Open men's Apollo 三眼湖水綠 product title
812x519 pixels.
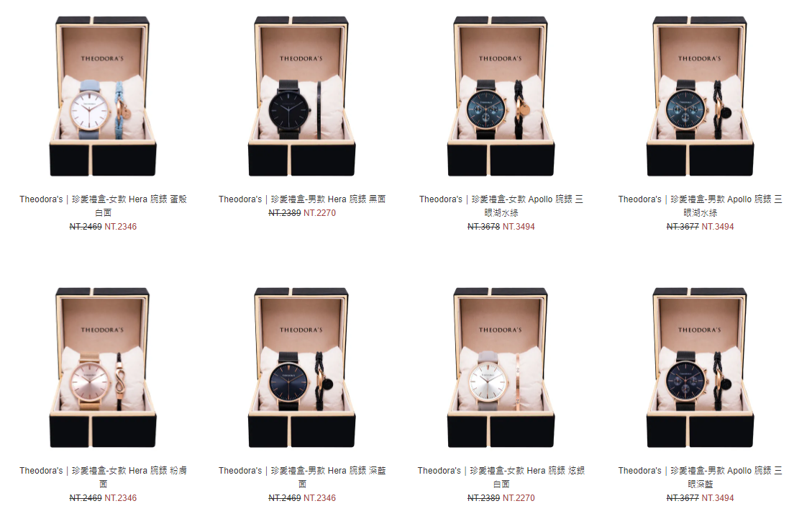point(700,206)
